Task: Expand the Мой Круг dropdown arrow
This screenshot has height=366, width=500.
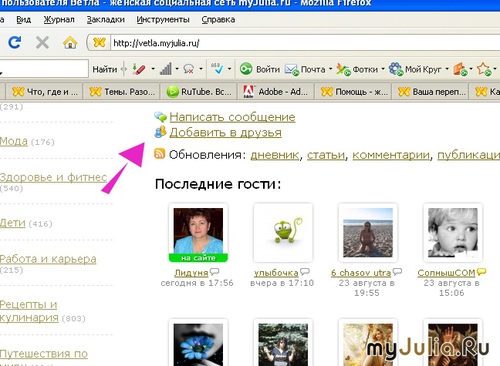Action: tap(447, 69)
